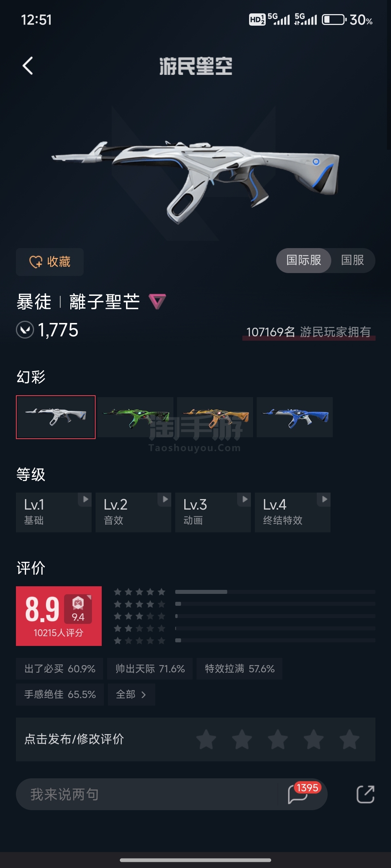The width and height of the screenshot is (391, 868).
Task: Tap the back arrow icon
Action: click(28, 66)
